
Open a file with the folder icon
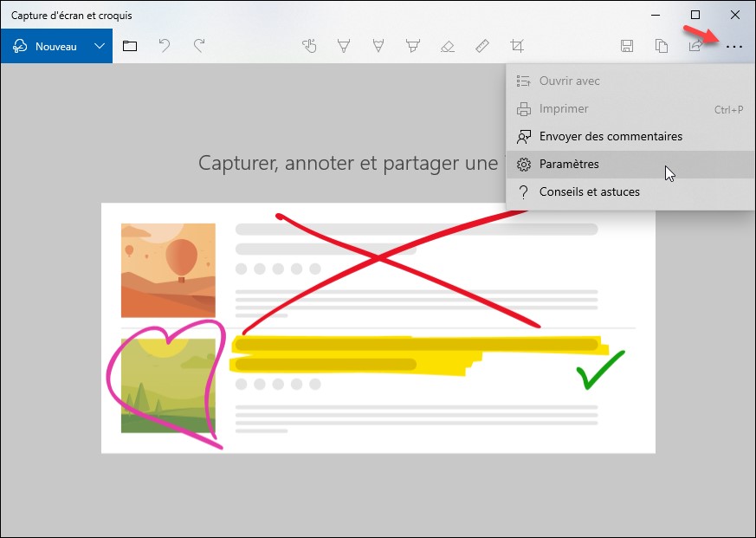[130, 46]
